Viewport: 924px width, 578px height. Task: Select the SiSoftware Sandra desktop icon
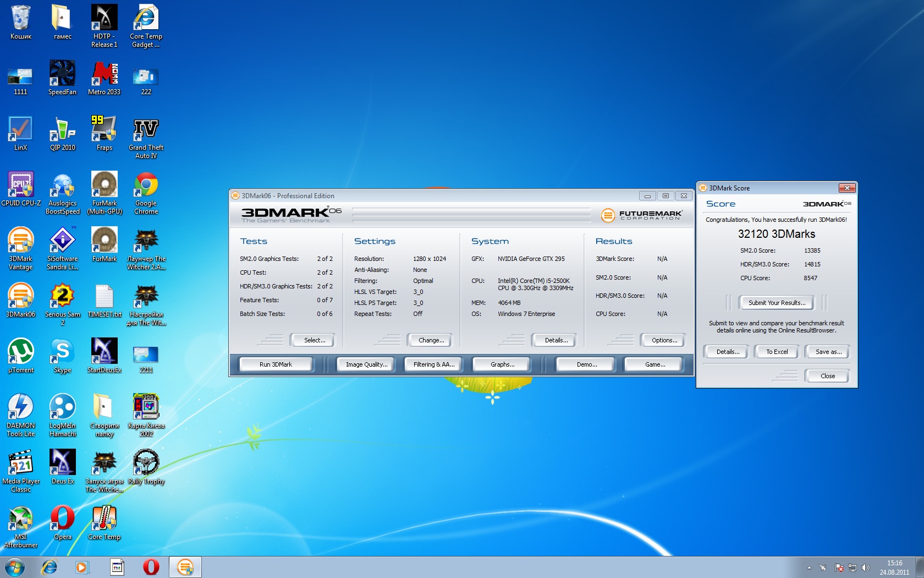point(62,248)
